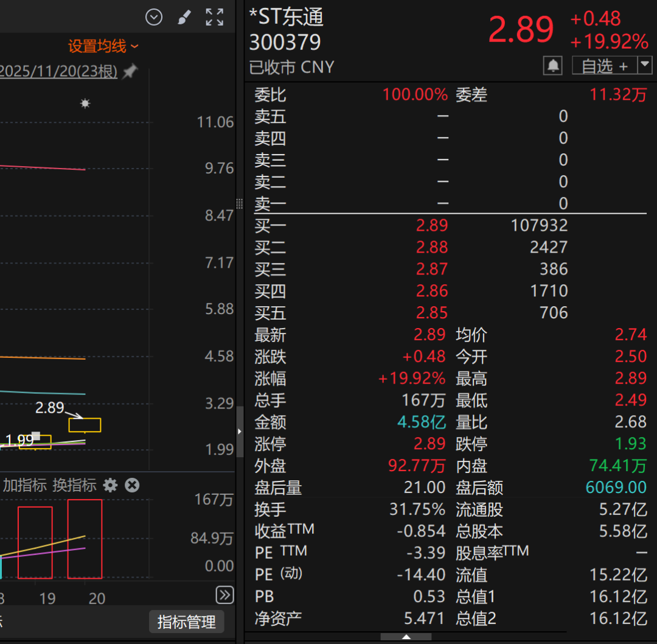This screenshot has height=644, width=657.
Task: Click 买一 volume 107932
Action: pos(539,226)
